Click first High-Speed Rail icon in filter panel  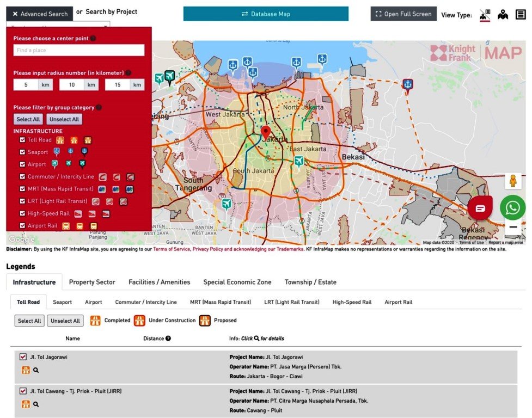click(78, 214)
